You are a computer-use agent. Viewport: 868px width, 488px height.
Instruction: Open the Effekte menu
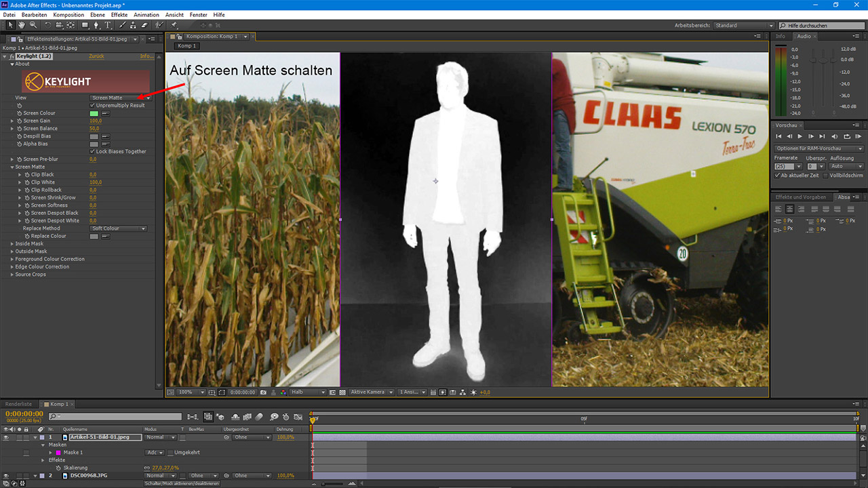119,14
